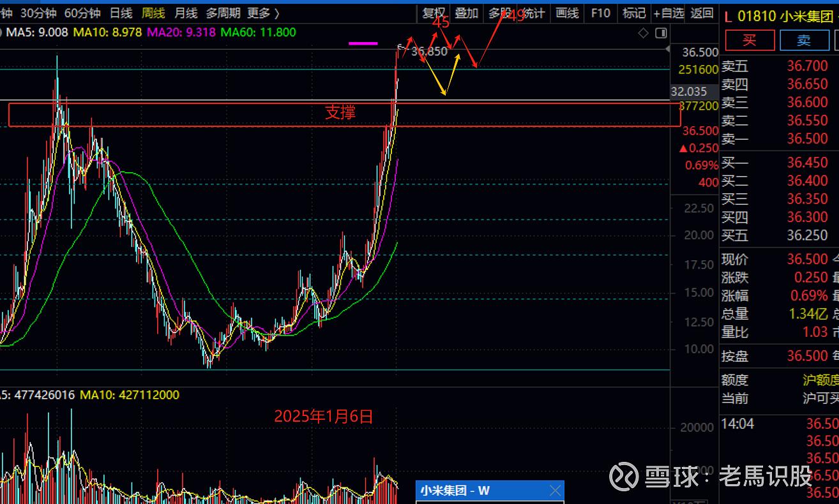
Task: Click the blue 卖 sell button
Action: click(804, 40)
